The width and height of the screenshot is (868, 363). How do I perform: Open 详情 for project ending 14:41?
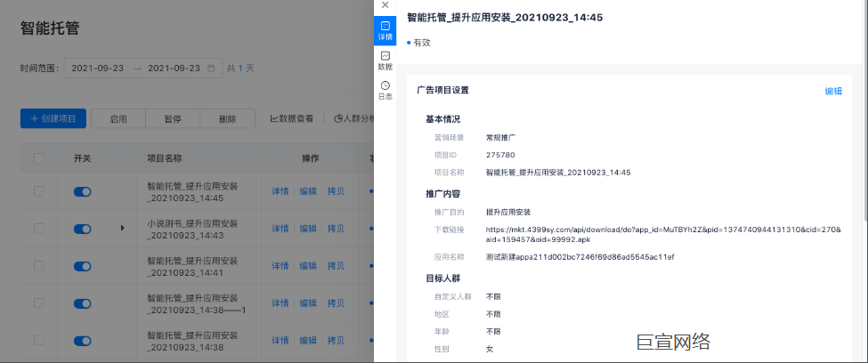click(x=280, y=266)
